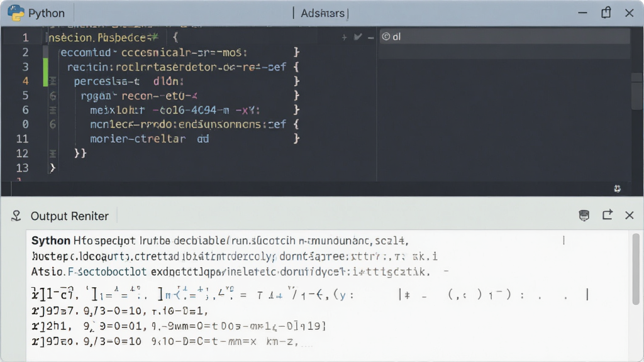The width and height of the screenshot is (644, 362).
Task: Toggle fold marker on line 6
Action: [53, 110]
